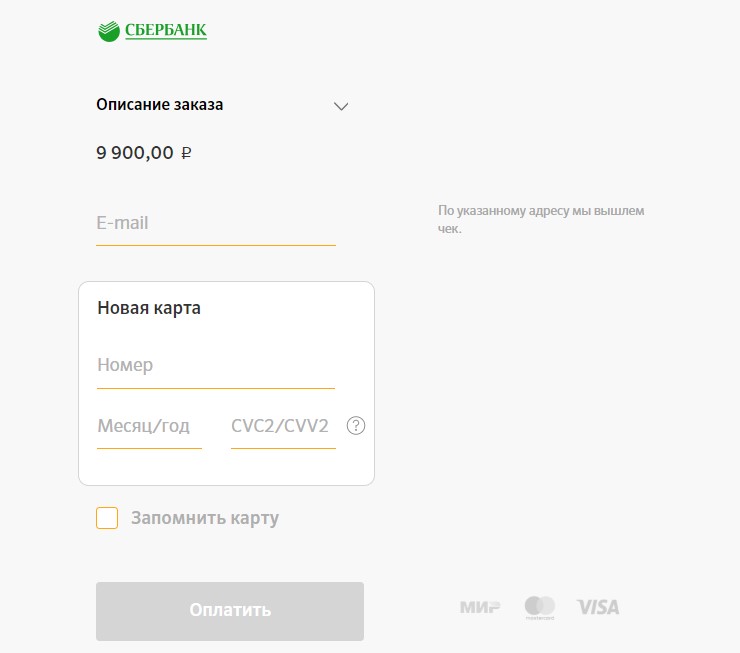
Task: Click the Оплатить pay button
Action: pyautogui.click(x=230, y=611)
